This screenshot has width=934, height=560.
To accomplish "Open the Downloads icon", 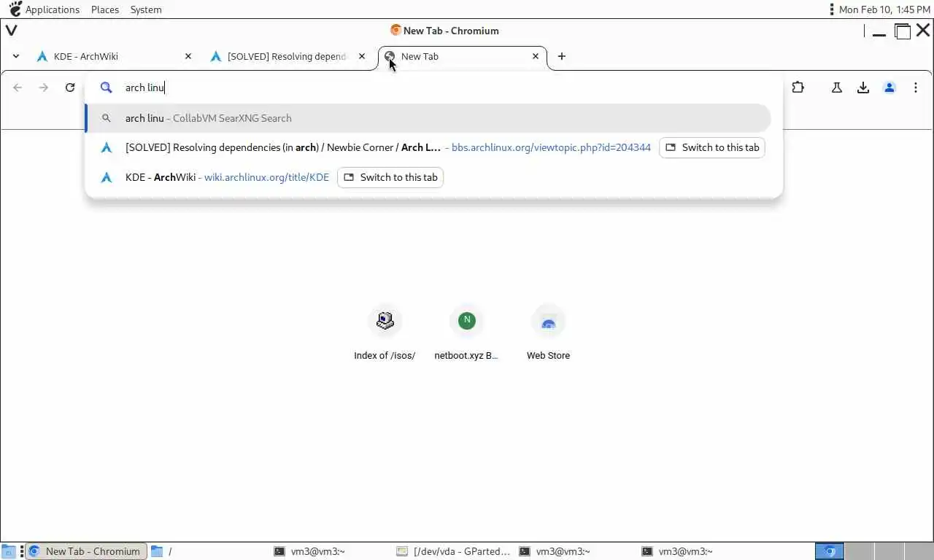I will tap(863, 87).
